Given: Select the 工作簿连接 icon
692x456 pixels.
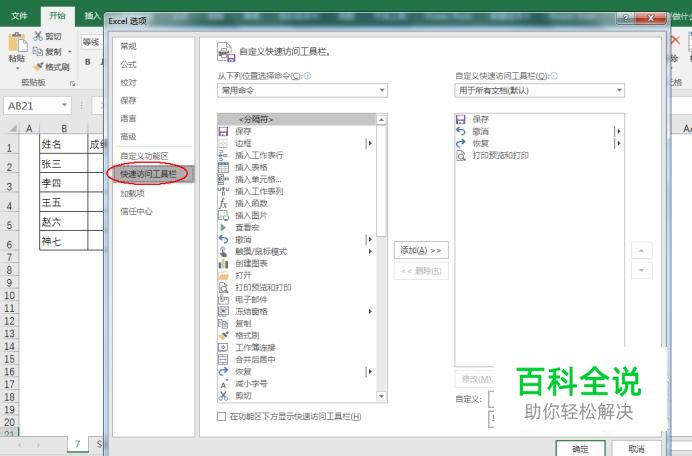Looking at the screenshot, I should pos(223,347).
